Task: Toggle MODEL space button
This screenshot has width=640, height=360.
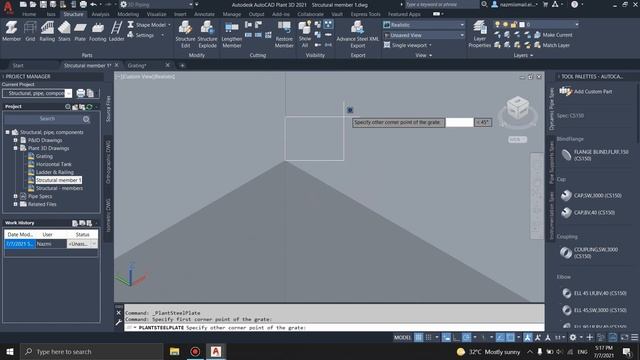Action: tap(402, 338)
